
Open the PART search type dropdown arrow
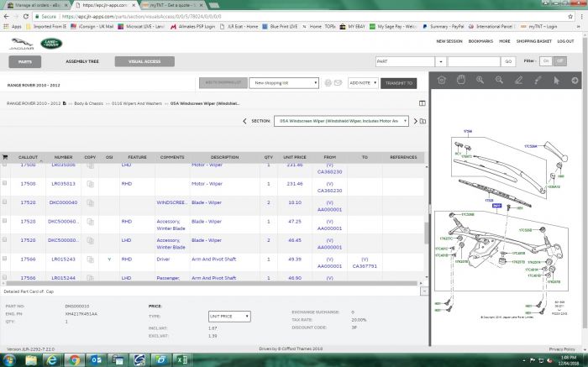coord(441,61)
